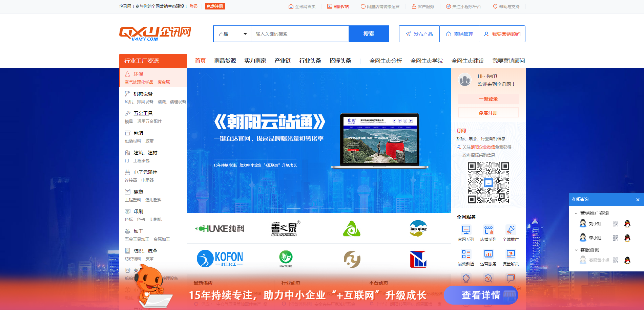Click the 免费注册 registration link
This screenshot has width=644, height=310.
[x=215, y=6]
